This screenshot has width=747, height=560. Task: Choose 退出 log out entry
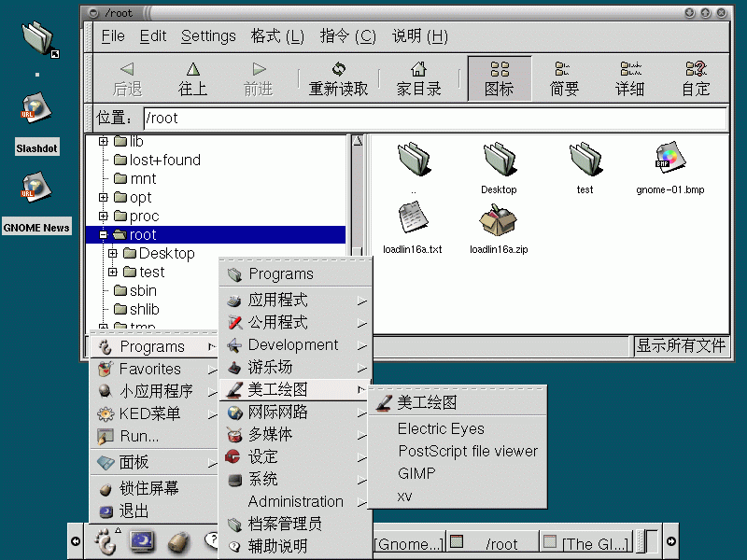pyautogui.click(x=153, y=511)
